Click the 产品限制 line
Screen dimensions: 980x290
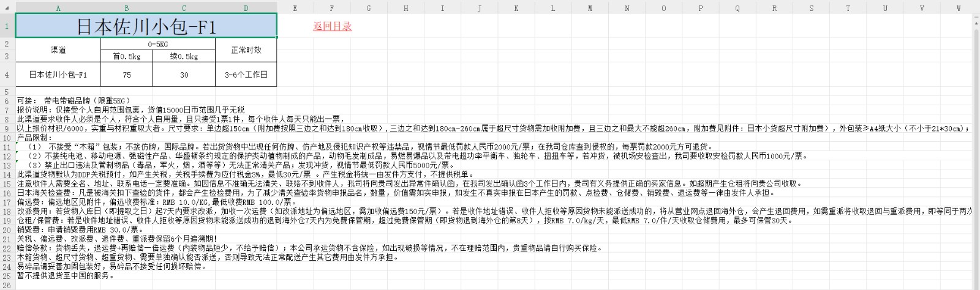[x=34, y=138]
